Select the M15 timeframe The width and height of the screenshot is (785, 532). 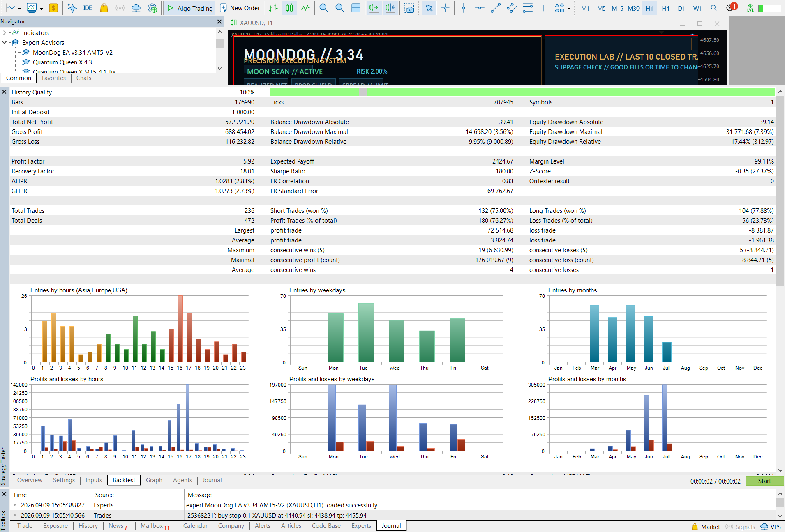pos(617,8)
